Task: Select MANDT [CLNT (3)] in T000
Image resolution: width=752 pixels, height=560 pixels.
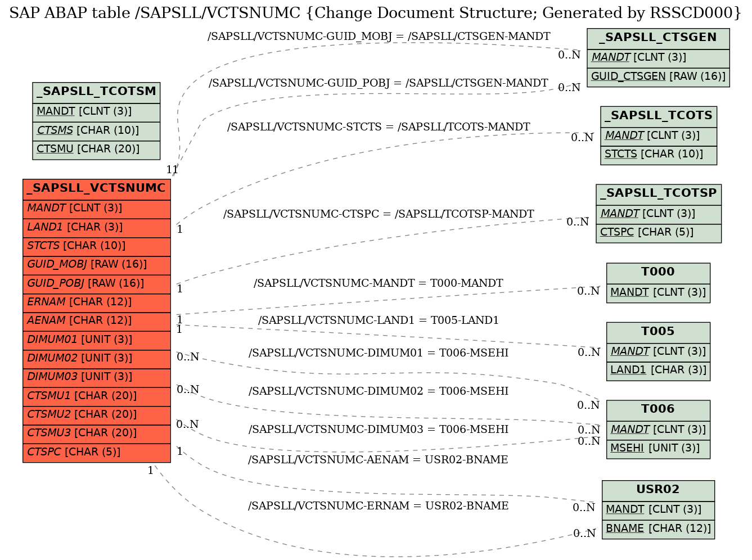Action: coord(658,292)
